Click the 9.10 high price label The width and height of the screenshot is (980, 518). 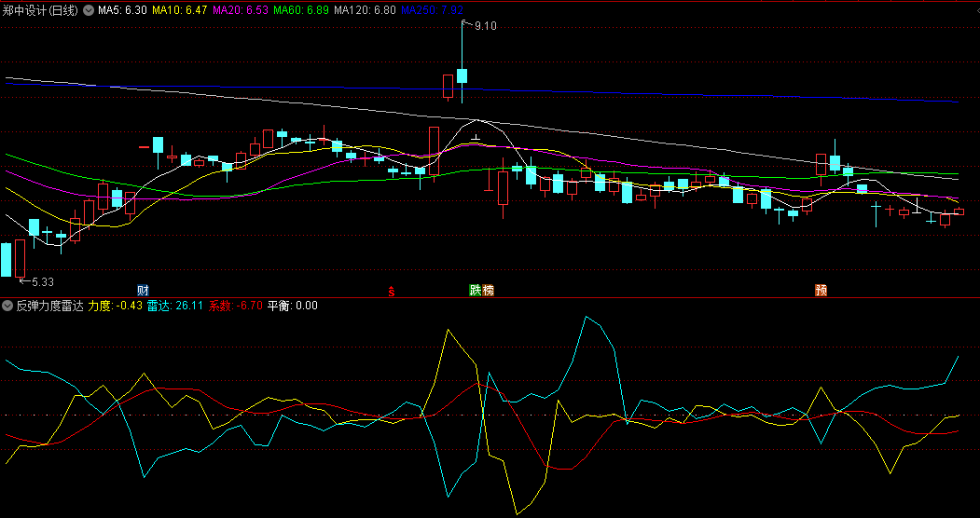click(x=486, y=26)
